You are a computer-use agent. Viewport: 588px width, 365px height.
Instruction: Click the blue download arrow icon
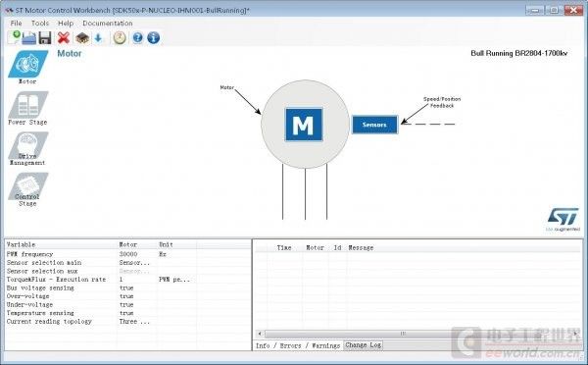coord(98,38)
